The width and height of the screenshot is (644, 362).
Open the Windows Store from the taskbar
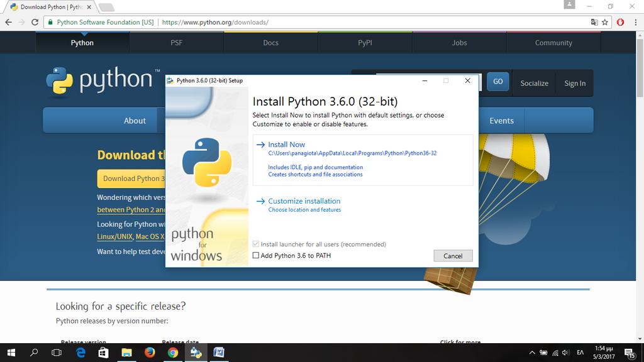point(104,353)
